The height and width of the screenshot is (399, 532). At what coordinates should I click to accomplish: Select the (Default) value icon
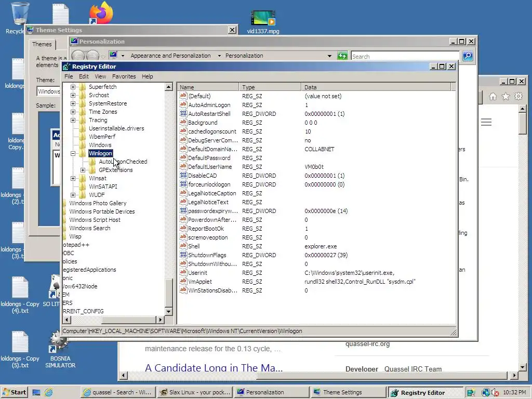183,96
